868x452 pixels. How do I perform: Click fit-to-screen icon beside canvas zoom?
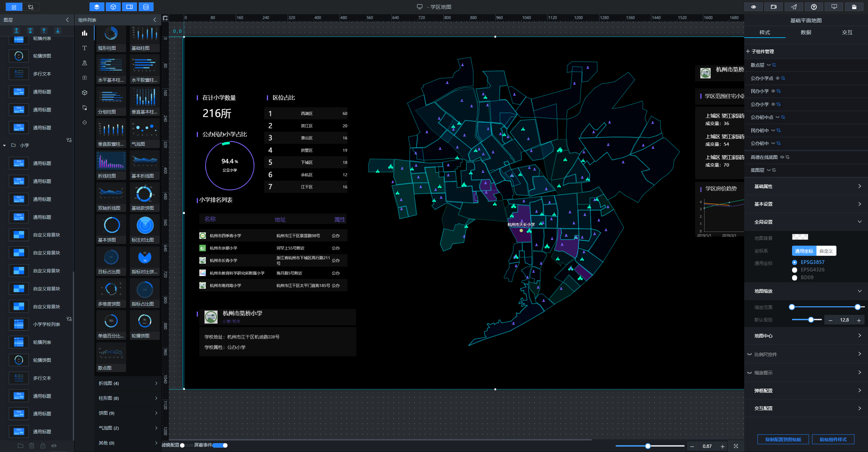(736, 446)
